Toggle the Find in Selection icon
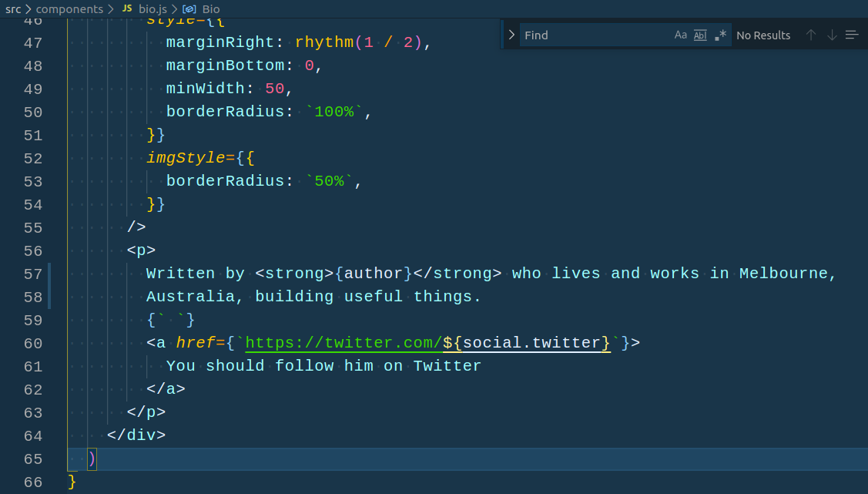The width and height of the screenshot is (868, 494). click(x=850, y=35)
